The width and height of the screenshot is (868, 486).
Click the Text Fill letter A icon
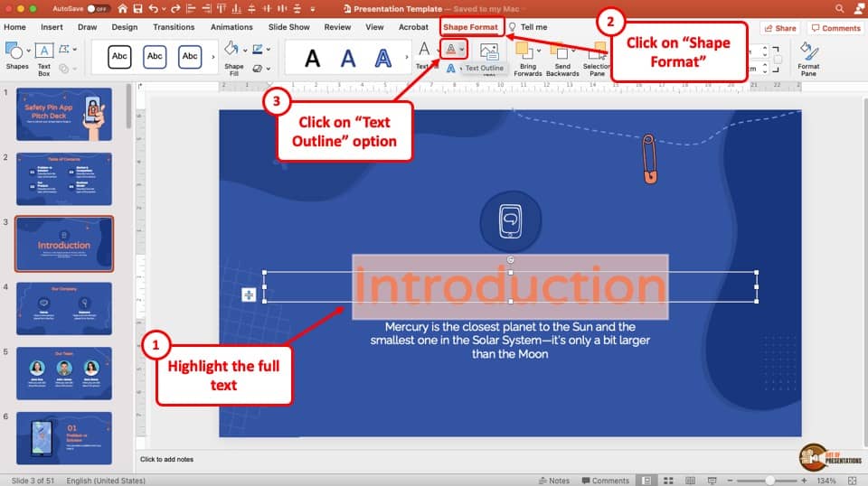pyautogui.click(x=424, y=49)
